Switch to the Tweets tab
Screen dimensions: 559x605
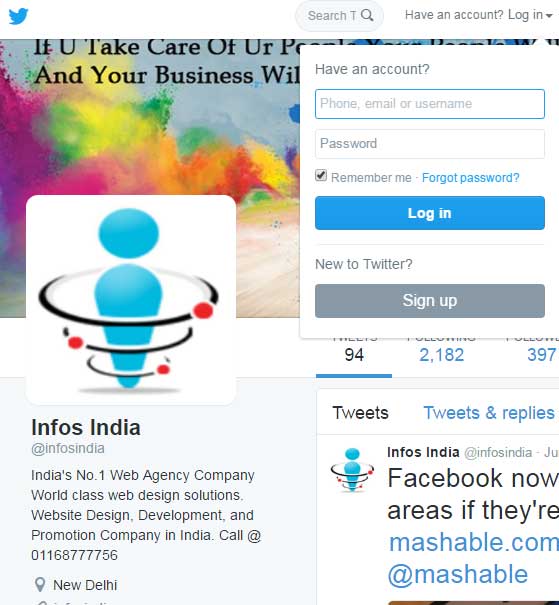360,413
